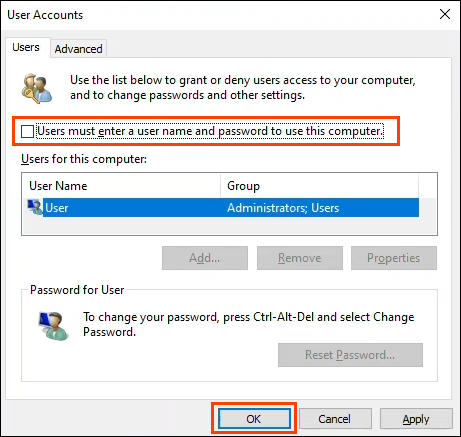461x437 pixels.
Task: Confirm the settings with the OK button
Action: pos(254,419)
